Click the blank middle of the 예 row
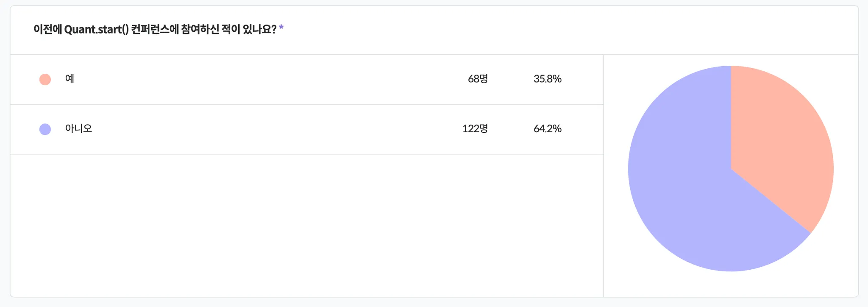 (263, 79)
